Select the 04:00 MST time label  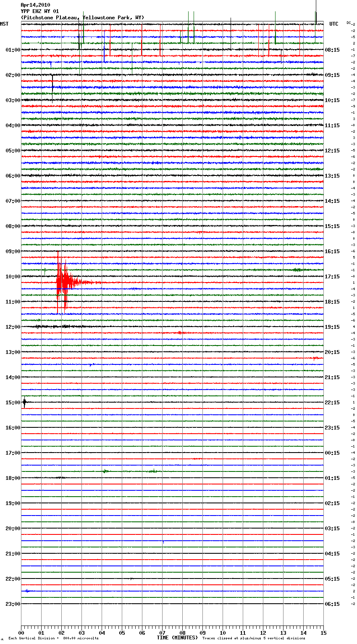point(13,126)
